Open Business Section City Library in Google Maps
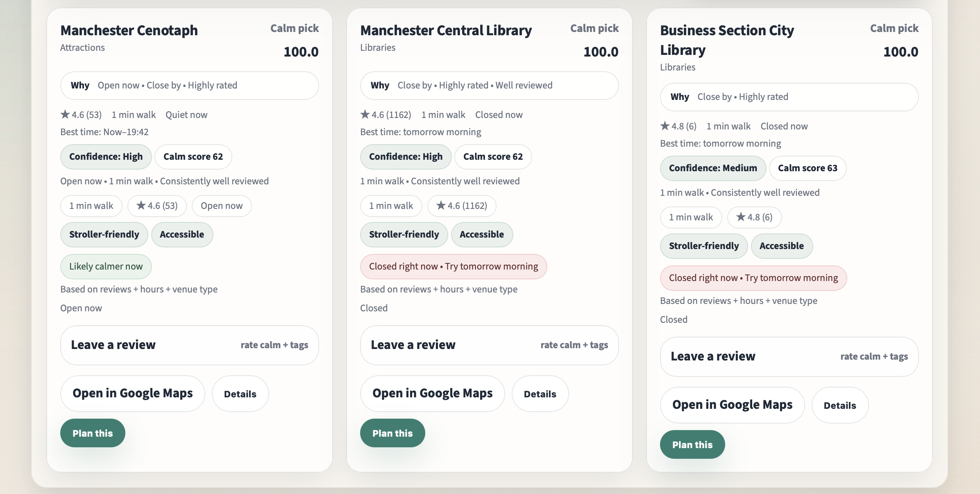The height and width of the screenshot is (494, 980). point(733,405)
